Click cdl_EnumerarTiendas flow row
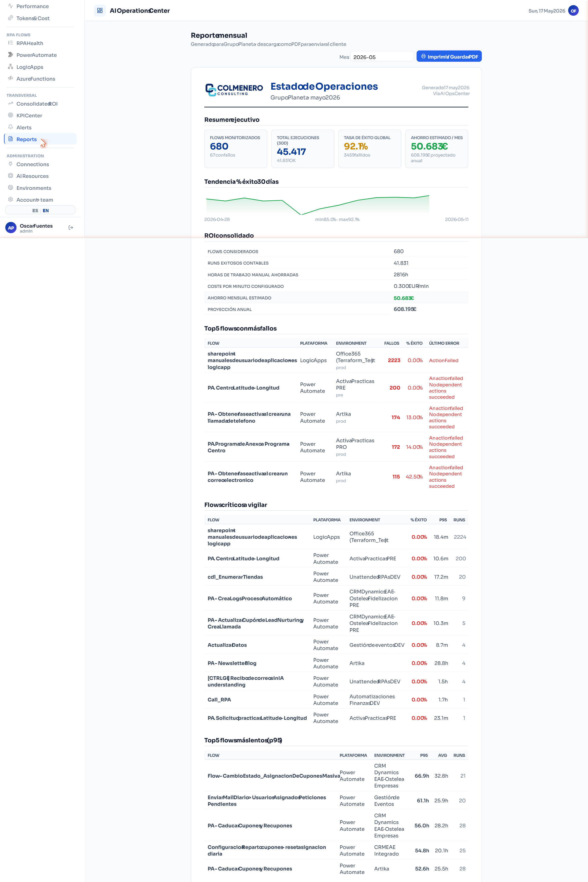588x882 pixels. point(336,577)
